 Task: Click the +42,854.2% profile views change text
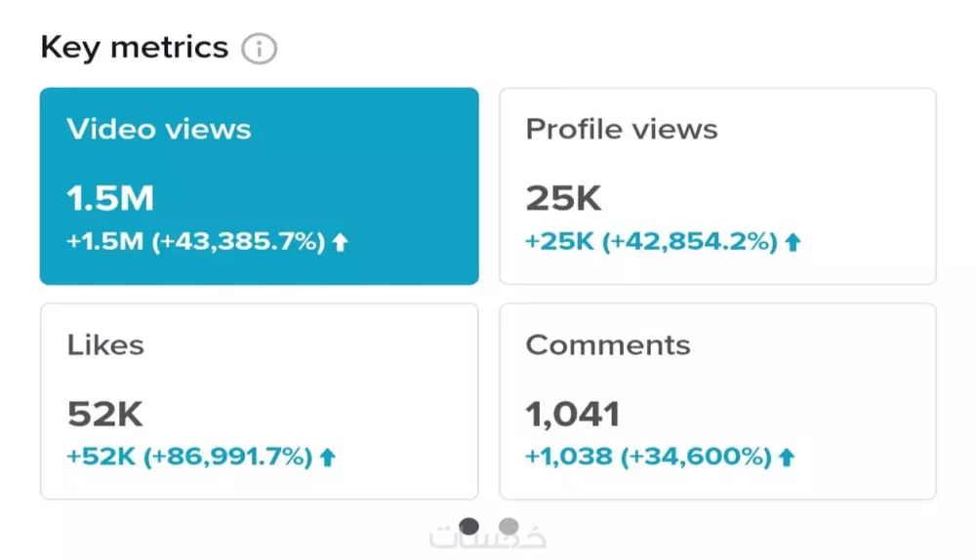click(690, 243)
